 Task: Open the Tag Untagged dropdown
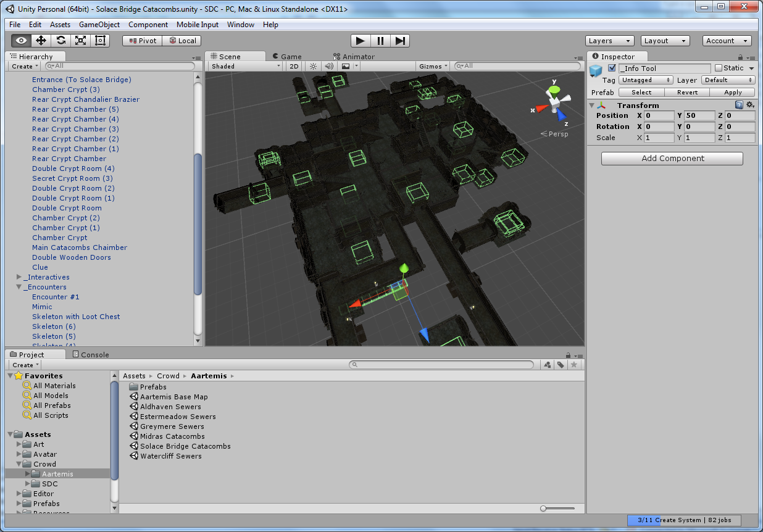[646, 80]
